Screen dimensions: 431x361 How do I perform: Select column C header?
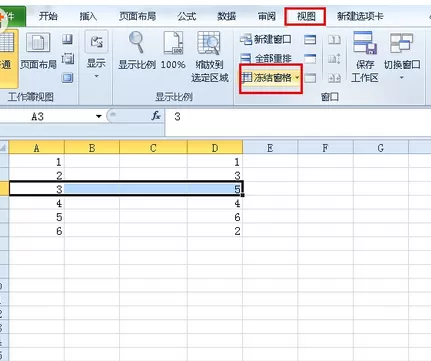(x=153, y=148)
